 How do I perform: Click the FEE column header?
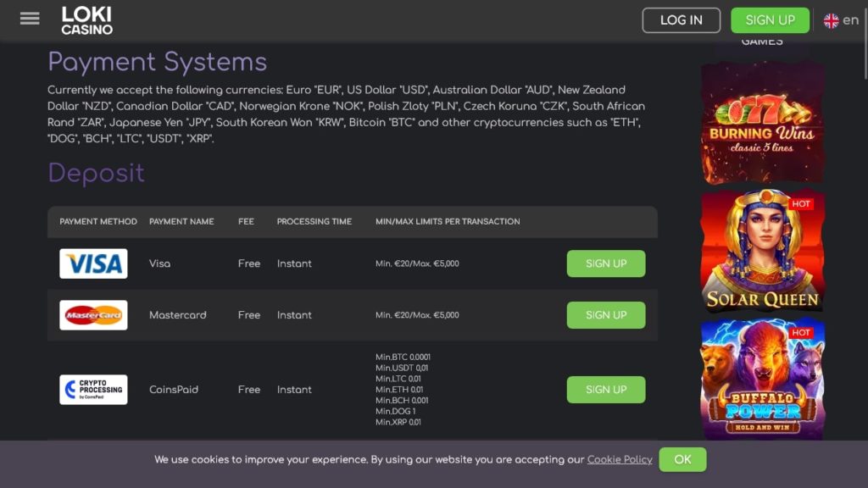coord(247,221)
